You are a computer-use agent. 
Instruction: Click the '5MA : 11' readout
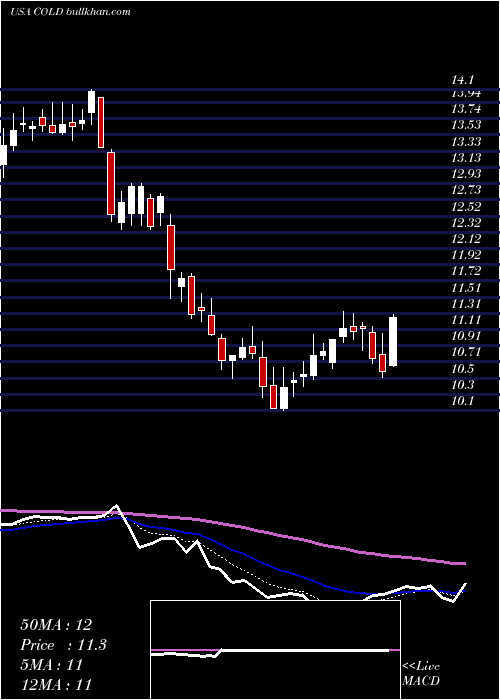tap(52, 665)
